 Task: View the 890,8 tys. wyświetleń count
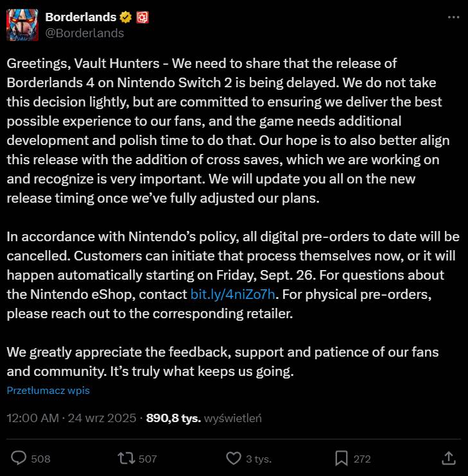[204, 418]
